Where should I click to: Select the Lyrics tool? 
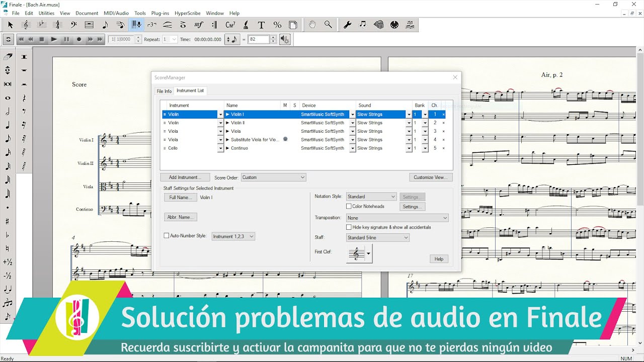tap(246, 25)
